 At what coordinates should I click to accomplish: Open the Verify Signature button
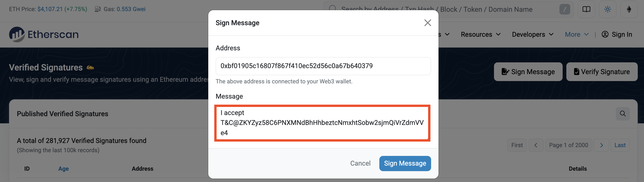602,72
